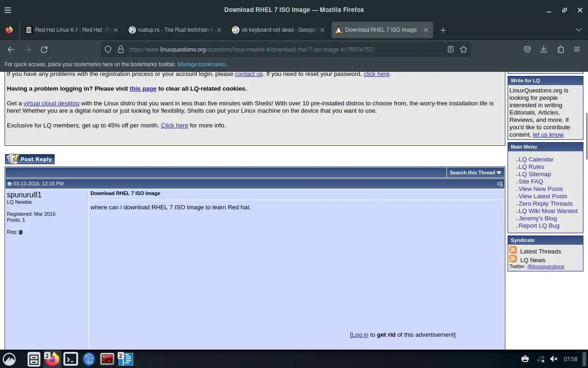Open the taskbar system launcher menu icon
Viewport: 588px width, 368px height.
[9, 359]
